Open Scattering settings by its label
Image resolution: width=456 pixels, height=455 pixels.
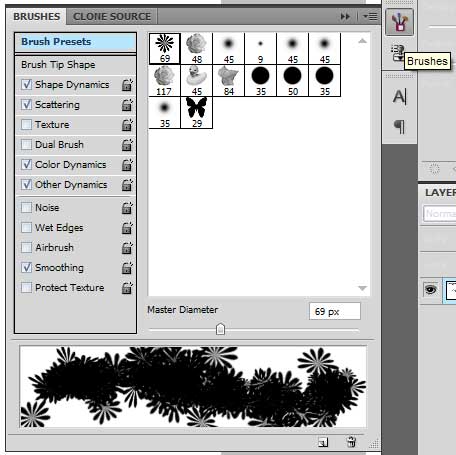click(57, 105)
